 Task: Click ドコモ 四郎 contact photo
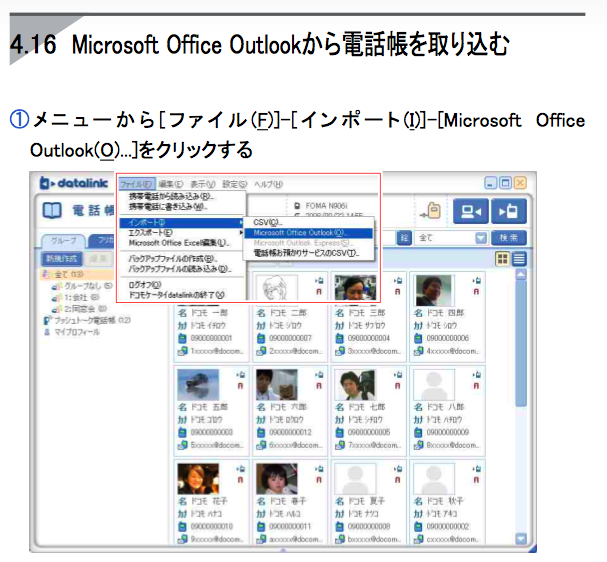point(433,290)
